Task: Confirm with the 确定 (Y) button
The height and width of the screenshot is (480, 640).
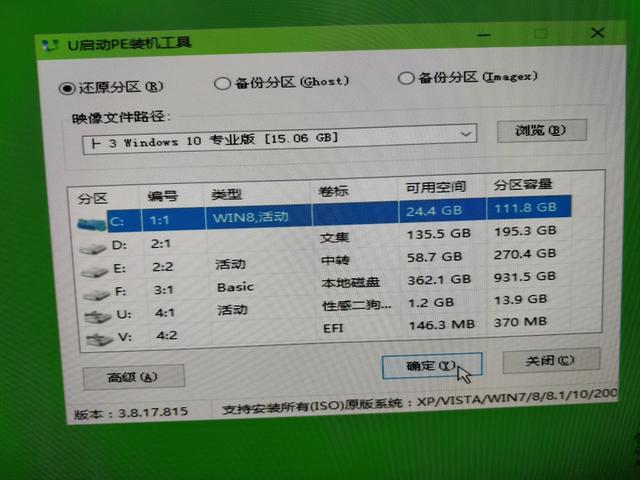Action: click(x=432, y=366)
